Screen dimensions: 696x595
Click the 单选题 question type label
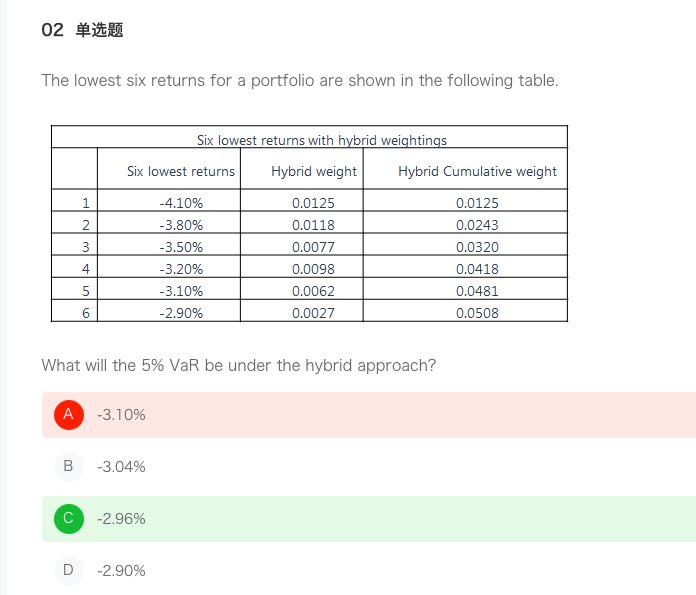(99, 30)
